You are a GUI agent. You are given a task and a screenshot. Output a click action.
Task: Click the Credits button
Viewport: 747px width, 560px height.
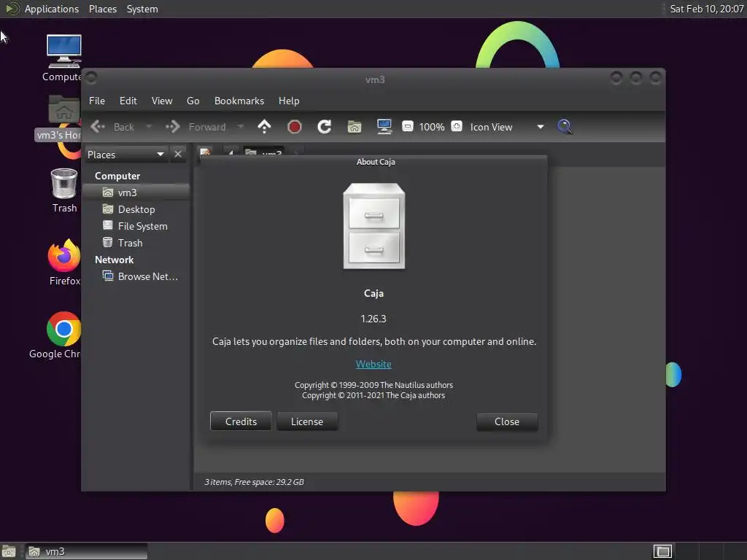(x=241, y=421)
